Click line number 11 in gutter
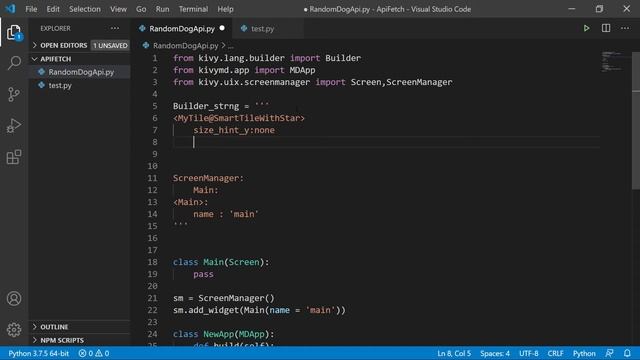640x360 pixels. coord(152,178)
